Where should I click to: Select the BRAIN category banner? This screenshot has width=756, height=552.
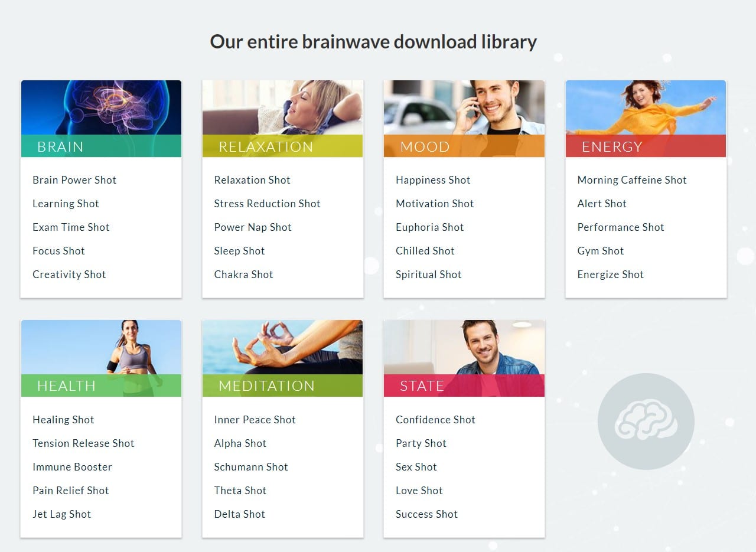[x=101, y=146]
